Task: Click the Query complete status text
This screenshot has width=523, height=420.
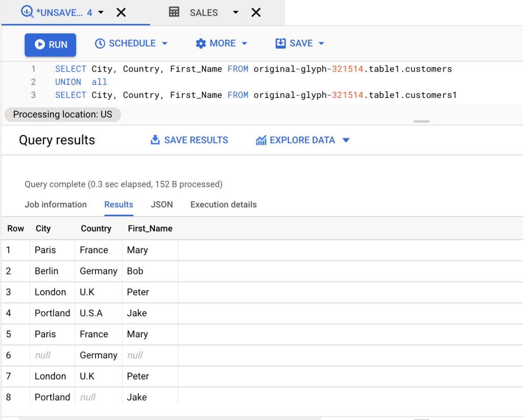Action: click(x=124, y=184)
